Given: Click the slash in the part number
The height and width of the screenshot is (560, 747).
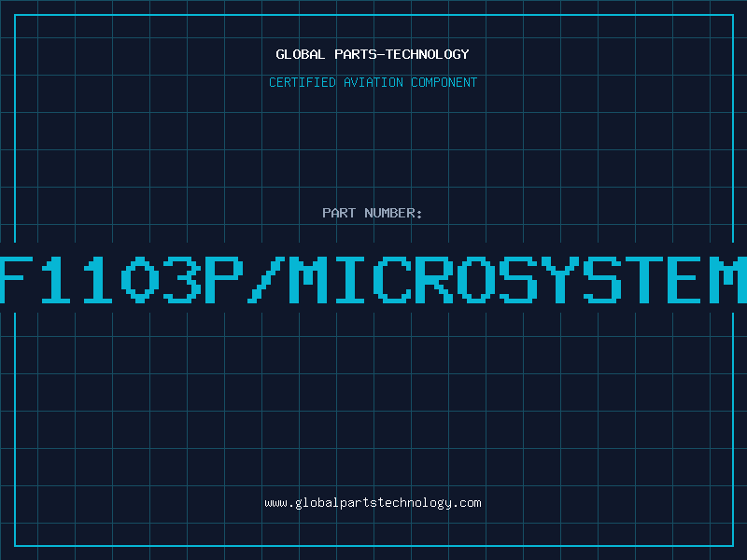Looking at the screenshot, I should (x=266, y=280).
